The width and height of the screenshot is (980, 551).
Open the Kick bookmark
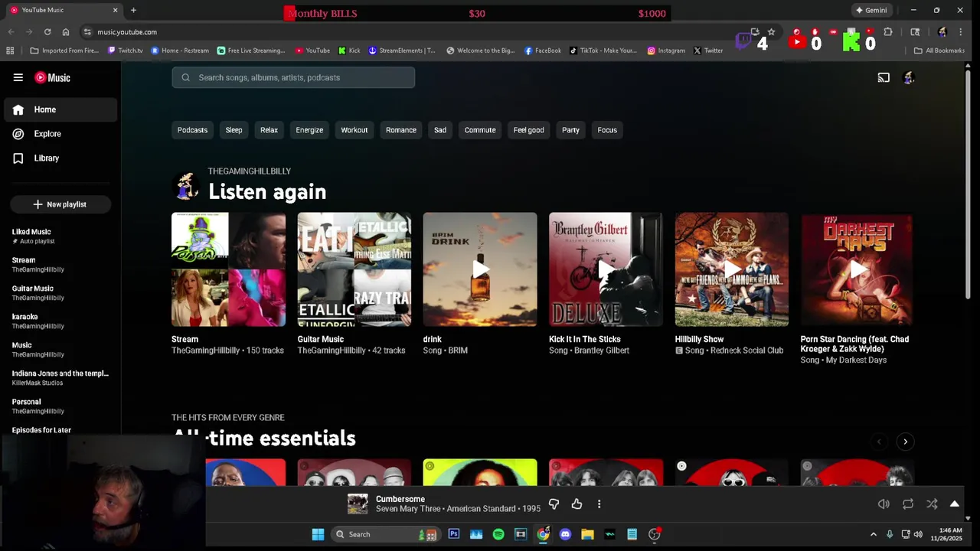pyautogui.click(x=349, y=51)
